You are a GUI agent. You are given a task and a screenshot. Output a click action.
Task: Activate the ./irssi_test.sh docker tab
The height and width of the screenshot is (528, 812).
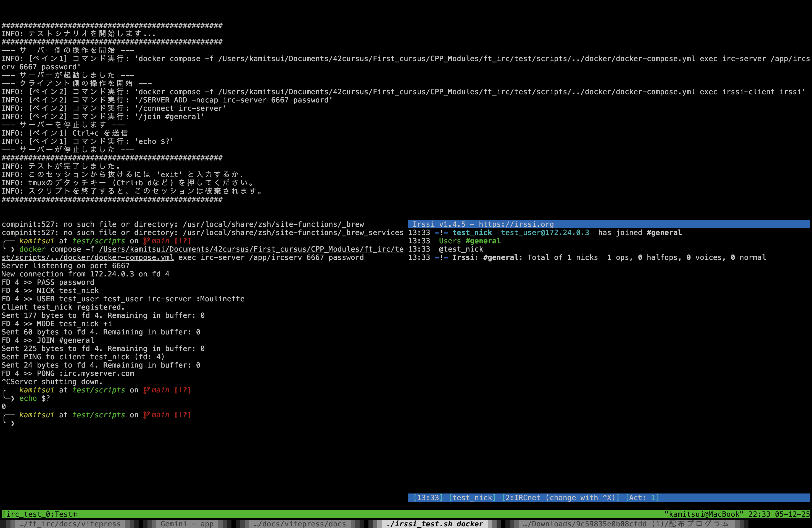tap(435, 524)
